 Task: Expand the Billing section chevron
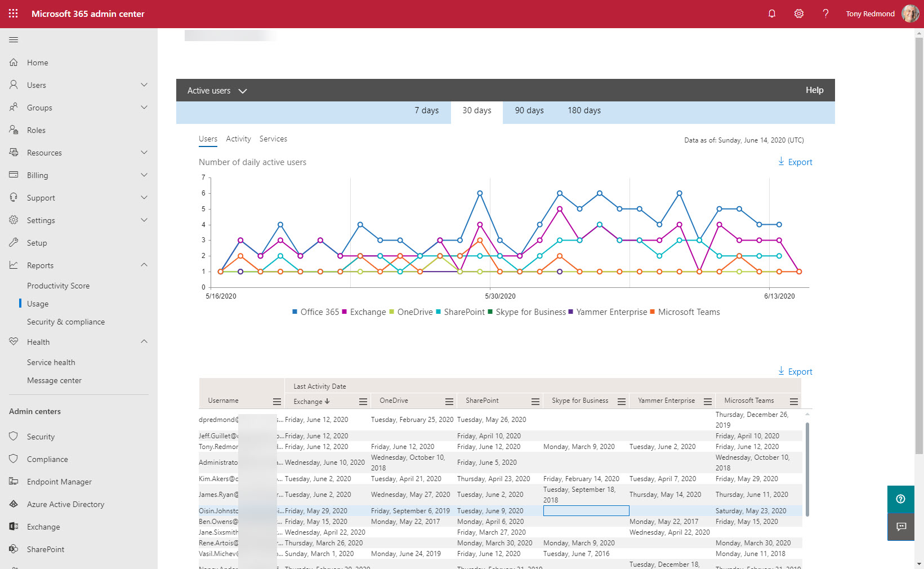144,175
